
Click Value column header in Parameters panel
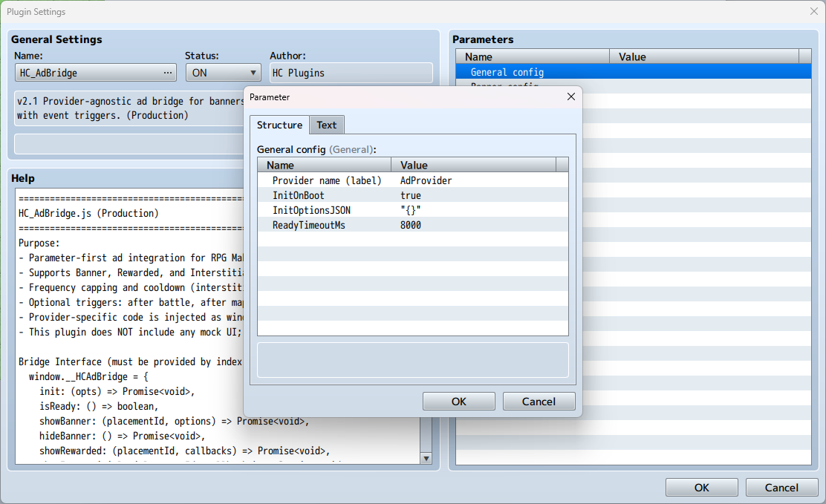(x=704, y=56)
